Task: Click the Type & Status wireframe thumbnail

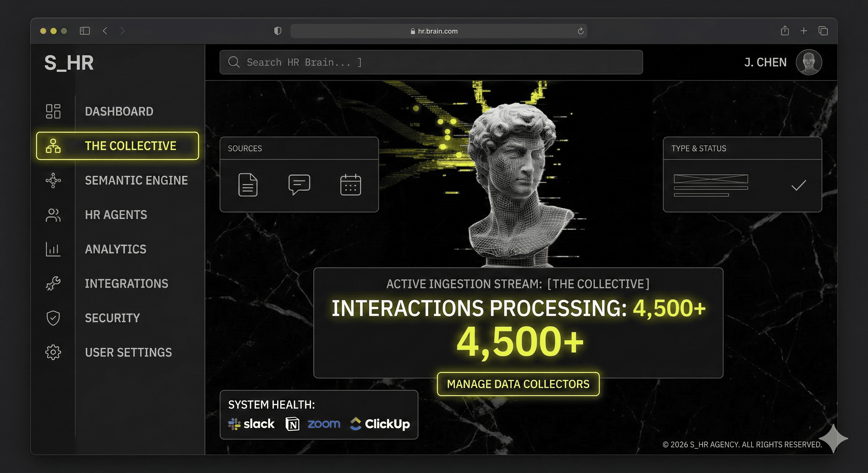Action: (x=710, y=185)
